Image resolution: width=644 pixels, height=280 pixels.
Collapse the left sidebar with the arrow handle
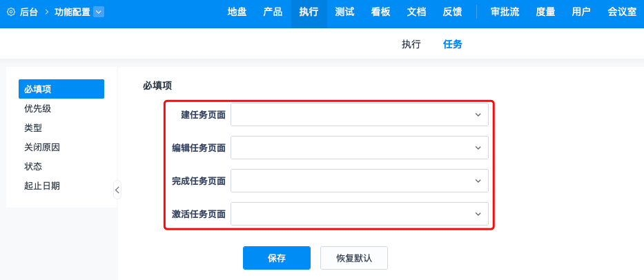117,190
